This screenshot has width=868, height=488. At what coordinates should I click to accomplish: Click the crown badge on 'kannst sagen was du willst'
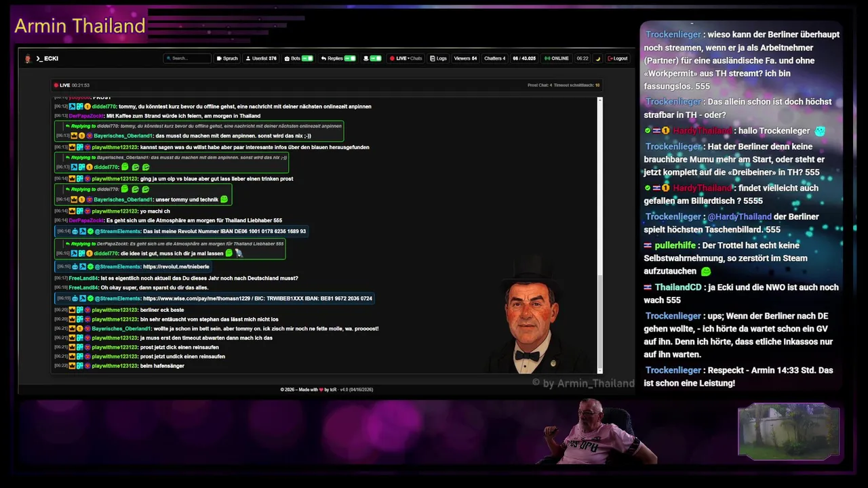coord(73,147)
